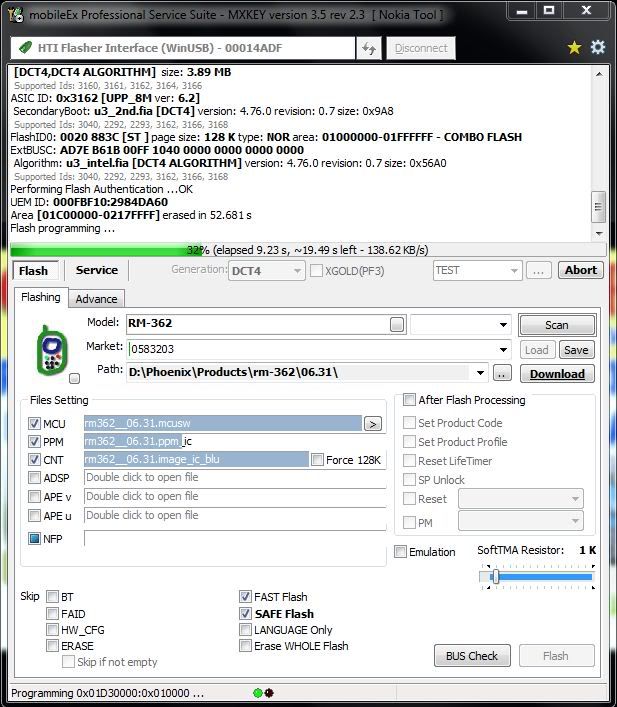The width and height of the screenshot is (617, 707).
Task: Click the Download button
Action: click(557, 374)
